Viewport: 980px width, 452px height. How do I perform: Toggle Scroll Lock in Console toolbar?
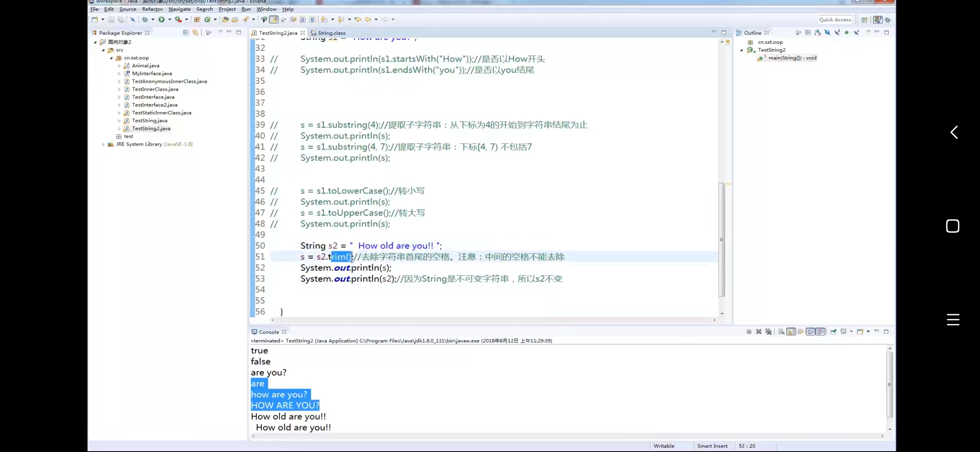coord(791,331)
